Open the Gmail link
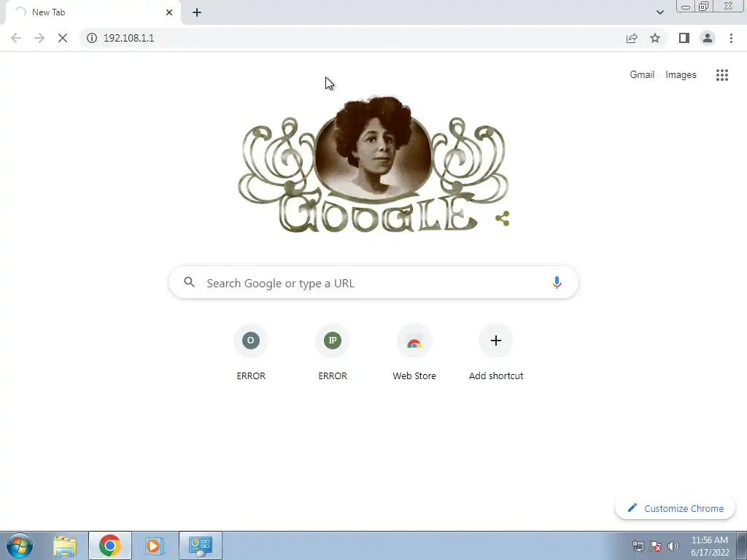 click(x=642, y=75)
